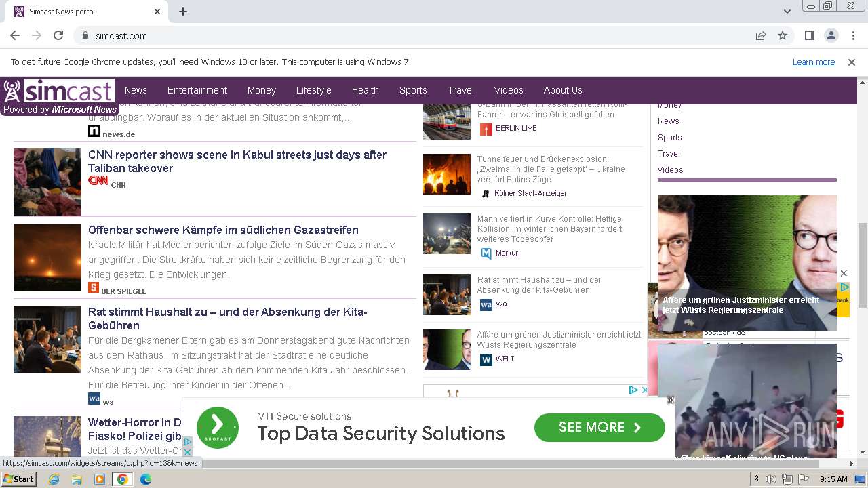Open the Money menu item
This screenshot has width=868, height=488.
[262, 90]
